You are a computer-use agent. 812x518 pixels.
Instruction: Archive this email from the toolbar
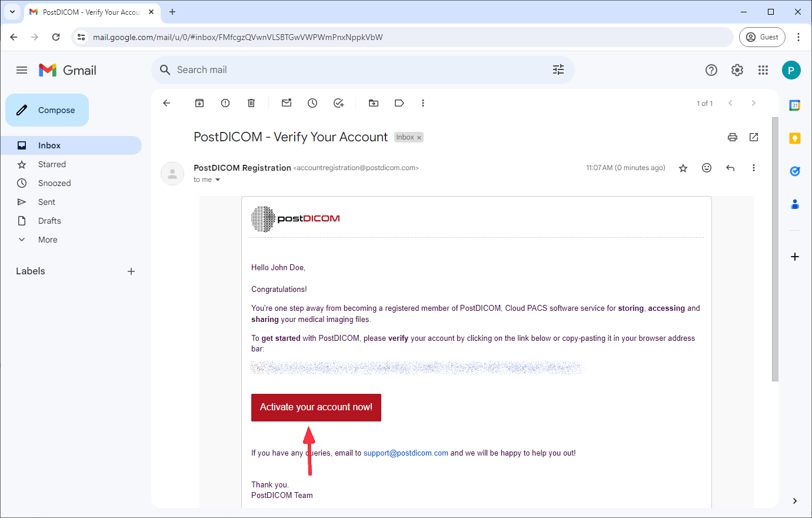pos(199,103)
